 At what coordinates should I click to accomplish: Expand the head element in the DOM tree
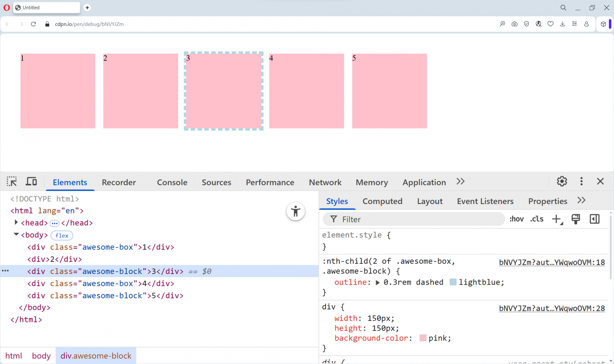pyautogui.click(x=16, y=222)
